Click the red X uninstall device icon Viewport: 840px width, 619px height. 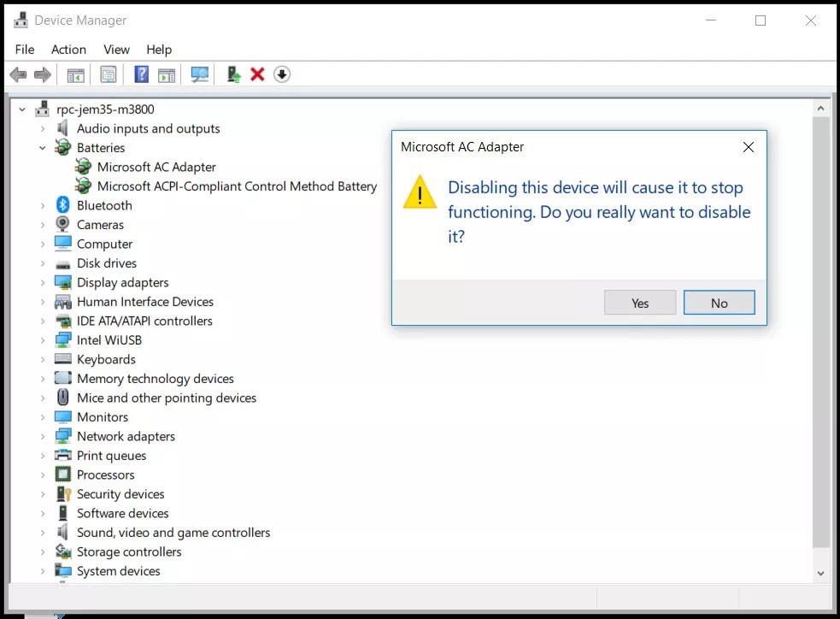[257, 75]
